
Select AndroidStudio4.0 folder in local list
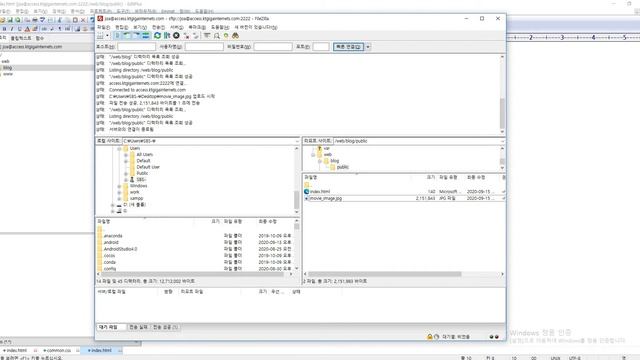[120, 249]
